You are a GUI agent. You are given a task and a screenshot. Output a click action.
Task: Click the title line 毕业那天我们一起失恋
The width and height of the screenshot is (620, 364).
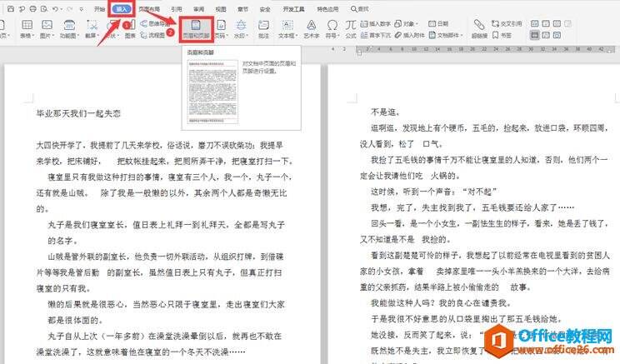click(78, 114)
